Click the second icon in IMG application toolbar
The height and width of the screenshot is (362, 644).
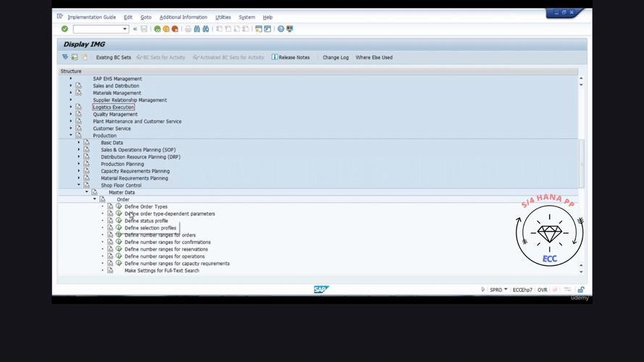75,57
